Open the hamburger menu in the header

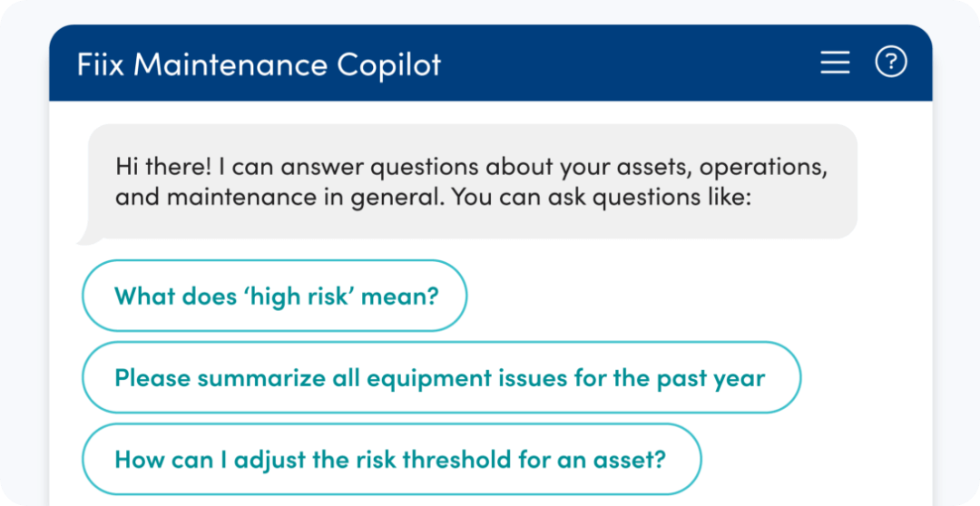[x=835, y=63]
